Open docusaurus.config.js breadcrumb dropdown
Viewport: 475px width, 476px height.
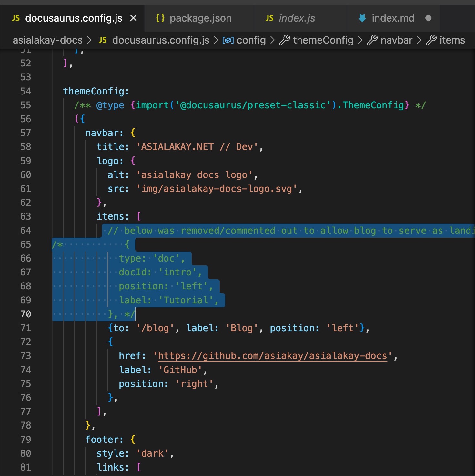[x=160, y=40]
